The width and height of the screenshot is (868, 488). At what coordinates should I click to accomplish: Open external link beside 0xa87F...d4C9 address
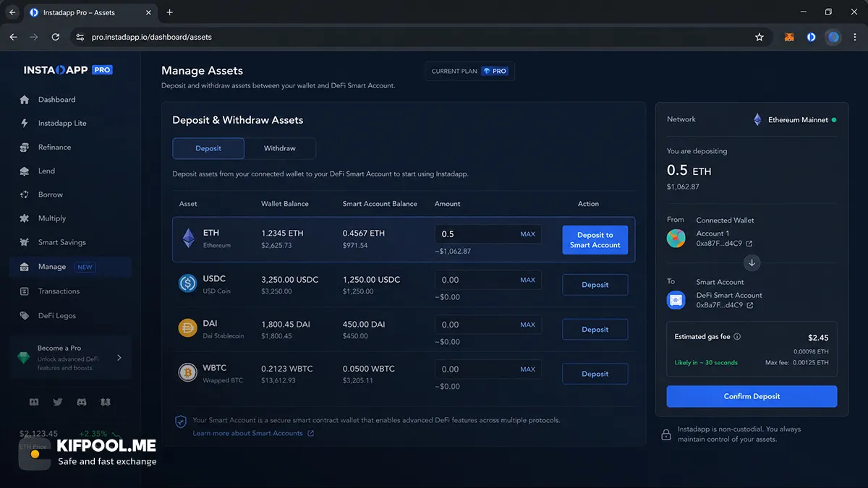point(749,244)
